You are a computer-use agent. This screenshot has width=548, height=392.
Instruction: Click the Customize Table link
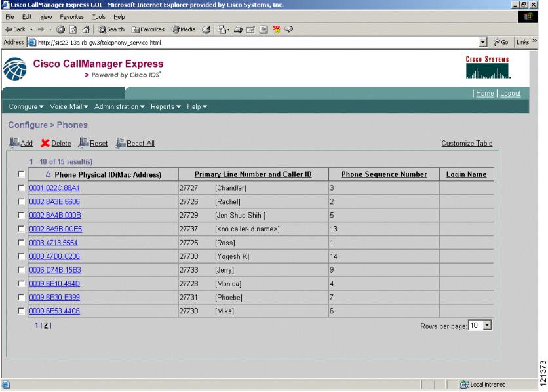[x=467, y=143]
